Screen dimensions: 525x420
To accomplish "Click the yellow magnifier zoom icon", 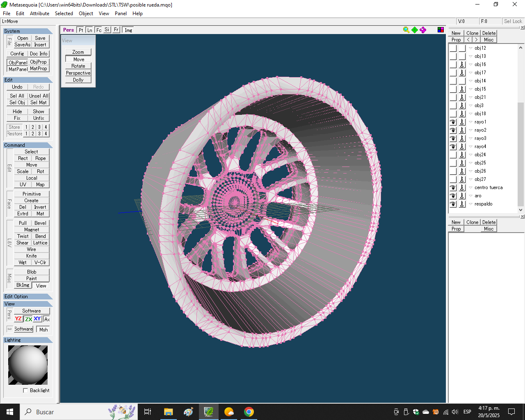I will (x=406, y=30).
